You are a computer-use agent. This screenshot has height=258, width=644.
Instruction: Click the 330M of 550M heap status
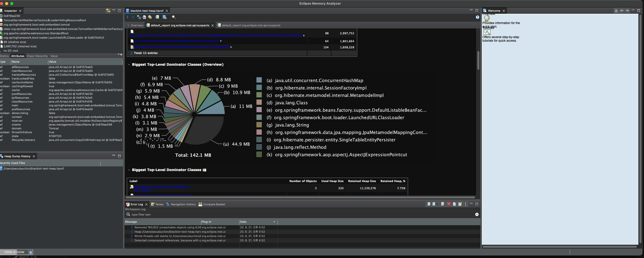pos(14,252)
